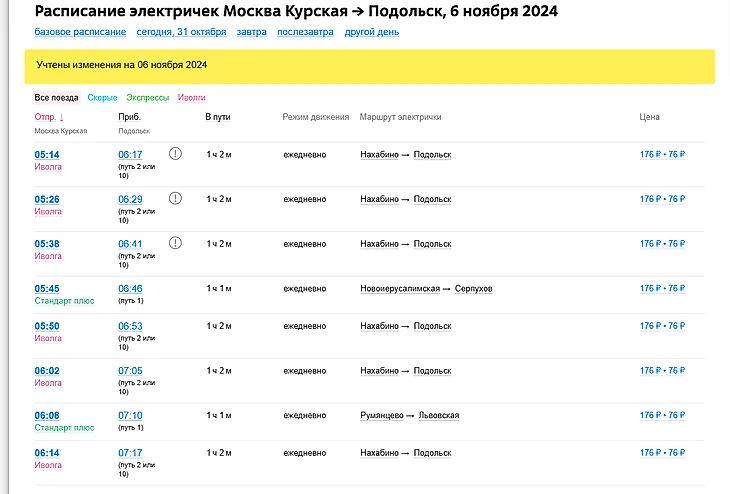
Task: Open Нахабино station in the 05:26 row
Action: pos(379,199)
